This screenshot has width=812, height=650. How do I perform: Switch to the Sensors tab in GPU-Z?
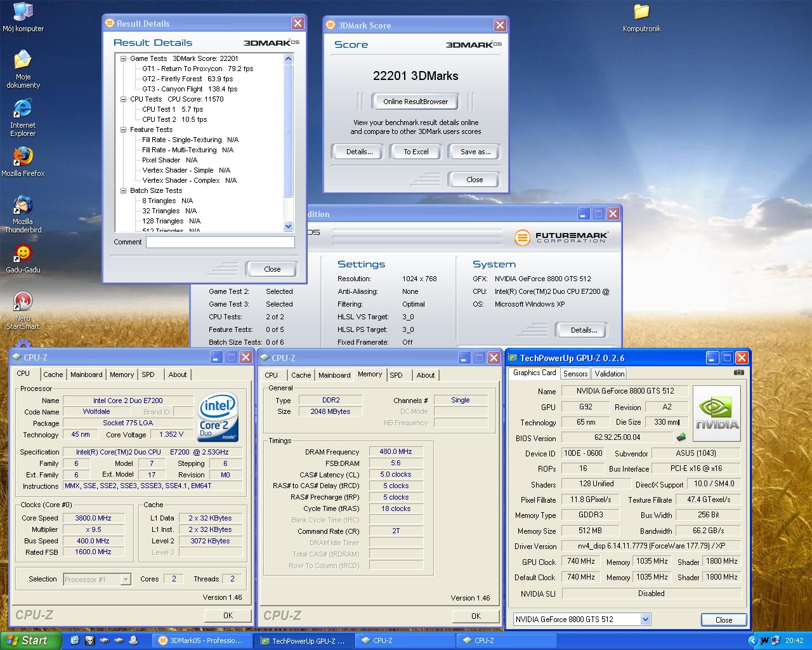click(x=575, y=374)
